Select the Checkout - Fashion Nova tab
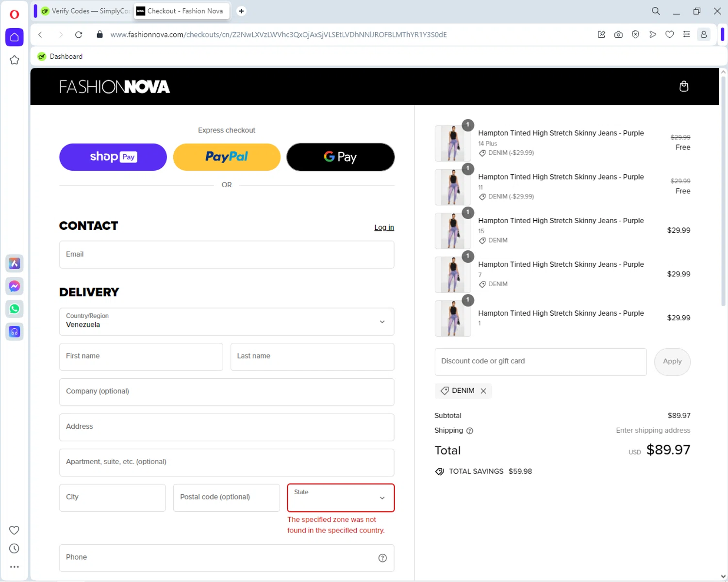728x582 pixels. pyautogui.click(x=181, y=11)
